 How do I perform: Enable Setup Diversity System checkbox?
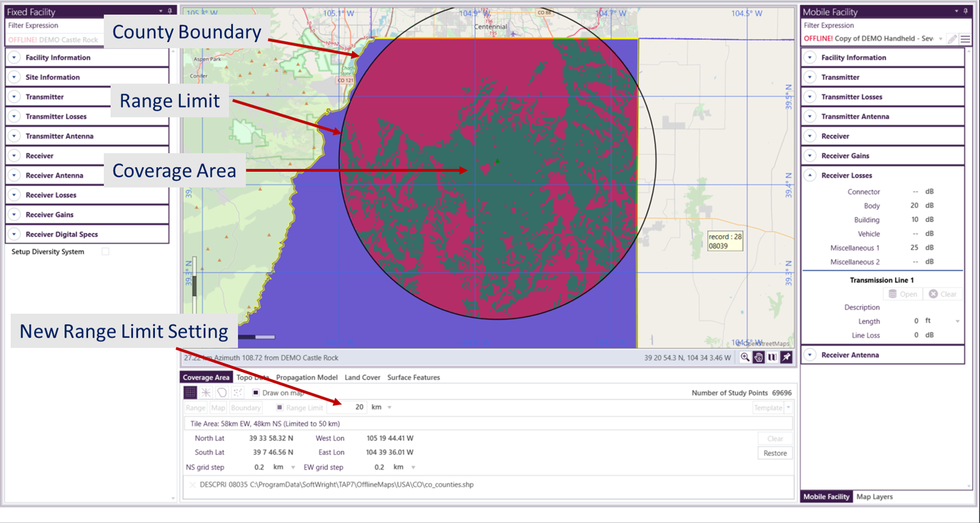(105, 252)
